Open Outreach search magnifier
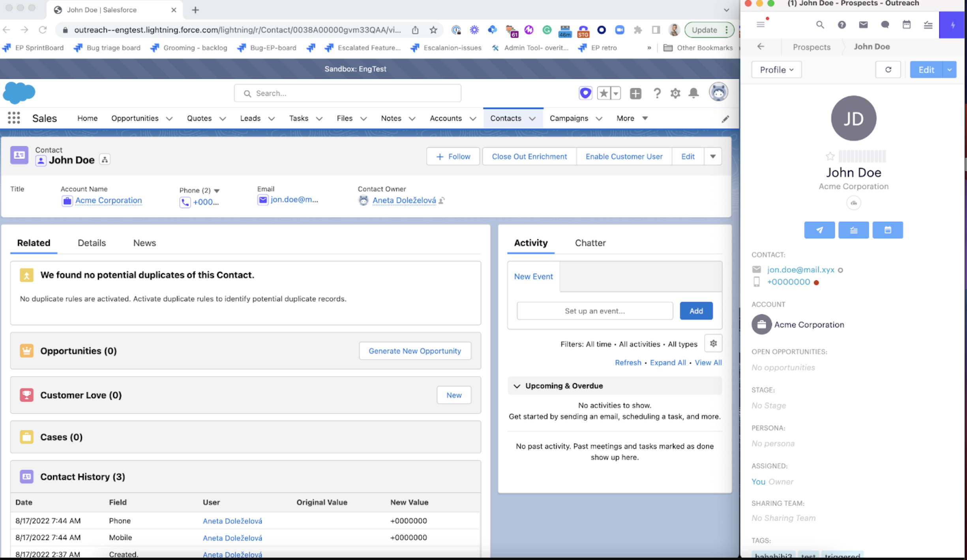Screen dimensions: 967x560 tap(820, 25)
